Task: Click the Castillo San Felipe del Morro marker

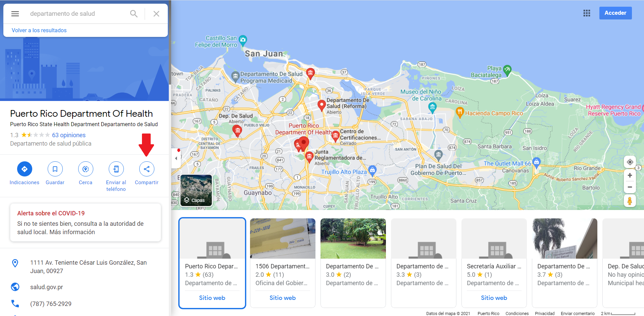Action: 243,40
